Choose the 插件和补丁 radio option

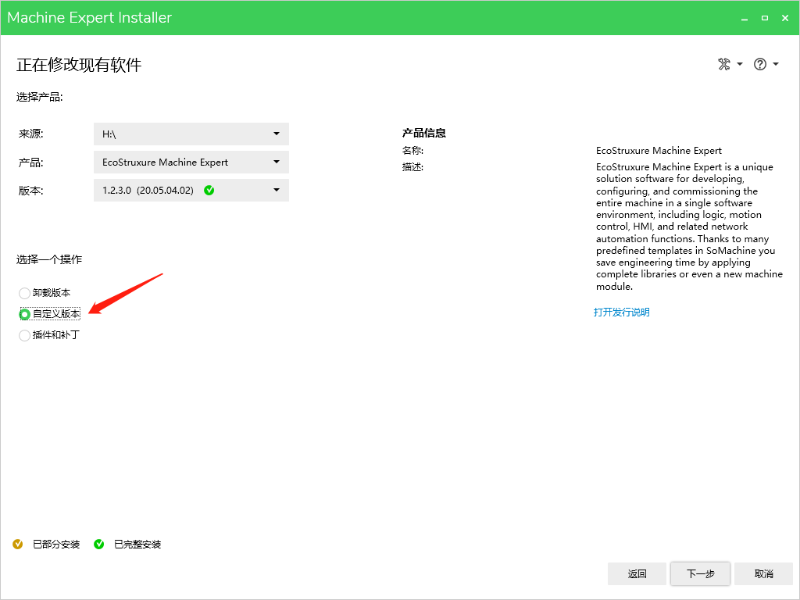coord(24,335)
